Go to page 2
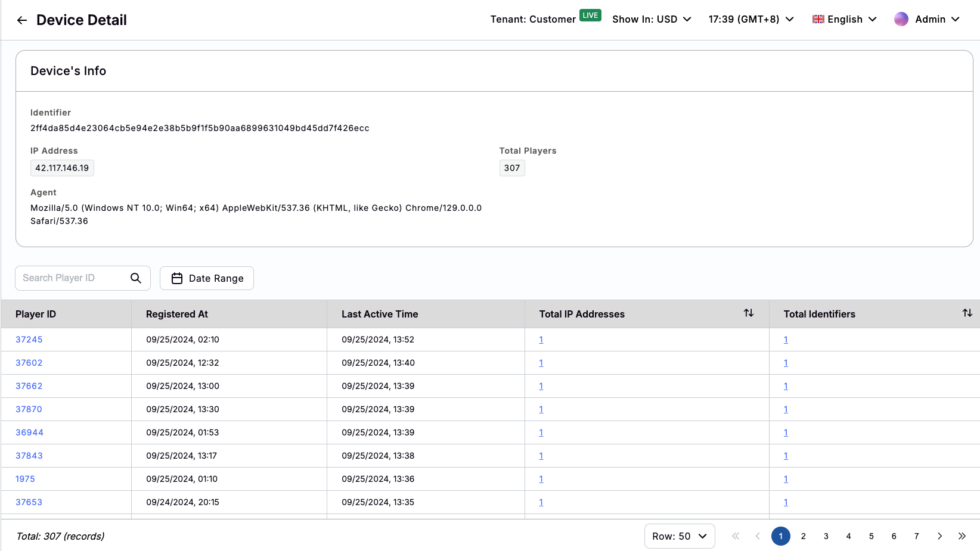Image resolution: width=980 pixels, height=551 pixels. point(804,536)
